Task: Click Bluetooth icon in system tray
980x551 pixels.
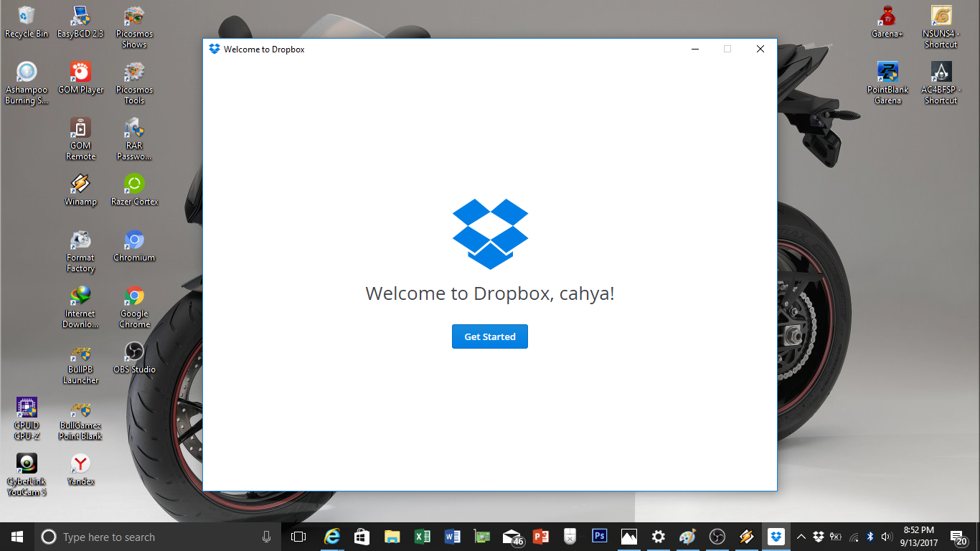Action: (870, 537)
